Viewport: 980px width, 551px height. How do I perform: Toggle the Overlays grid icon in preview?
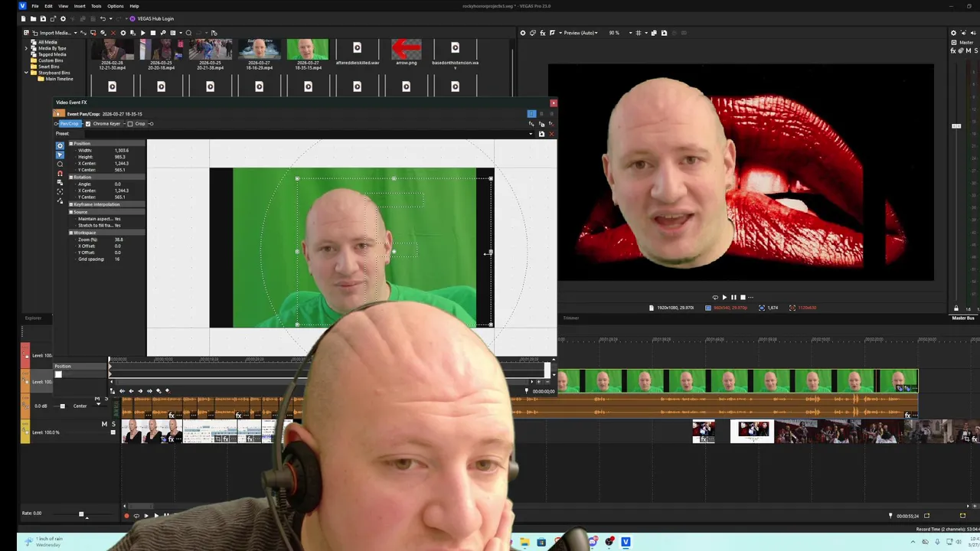click(639, 33)
